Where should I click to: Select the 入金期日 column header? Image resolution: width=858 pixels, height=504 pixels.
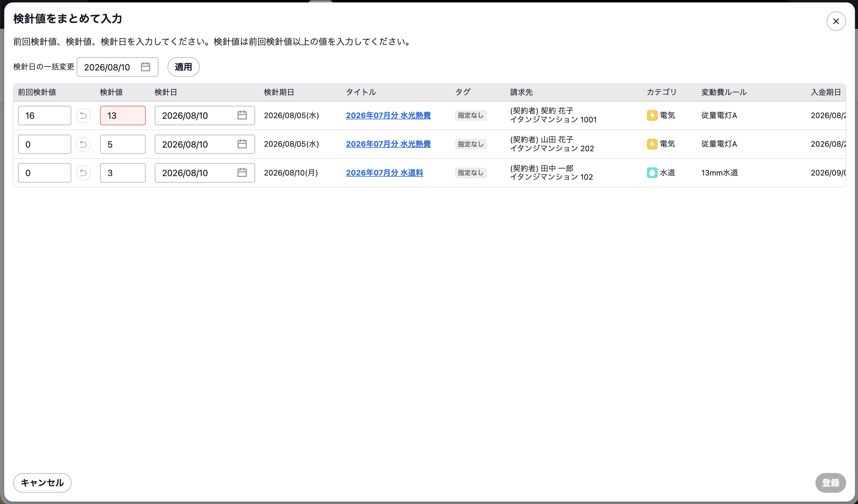[826, 92]
